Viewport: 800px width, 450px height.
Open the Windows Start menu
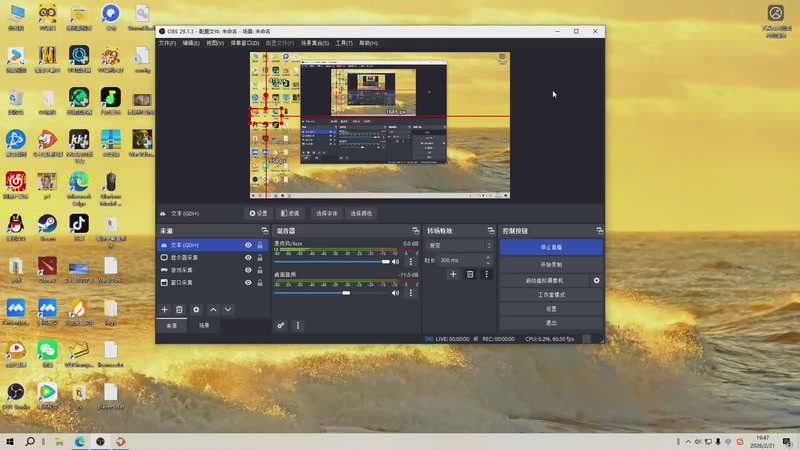[x=10, y=442]
